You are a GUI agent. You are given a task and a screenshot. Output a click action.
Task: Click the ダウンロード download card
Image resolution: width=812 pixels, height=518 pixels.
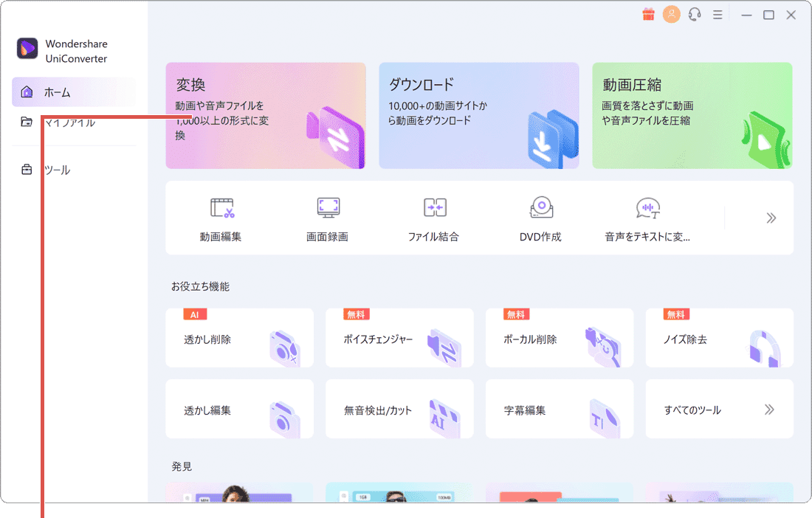coord(478,115)
